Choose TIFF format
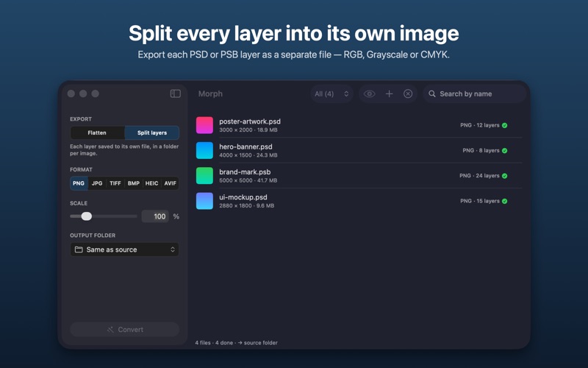 [115, 183]
